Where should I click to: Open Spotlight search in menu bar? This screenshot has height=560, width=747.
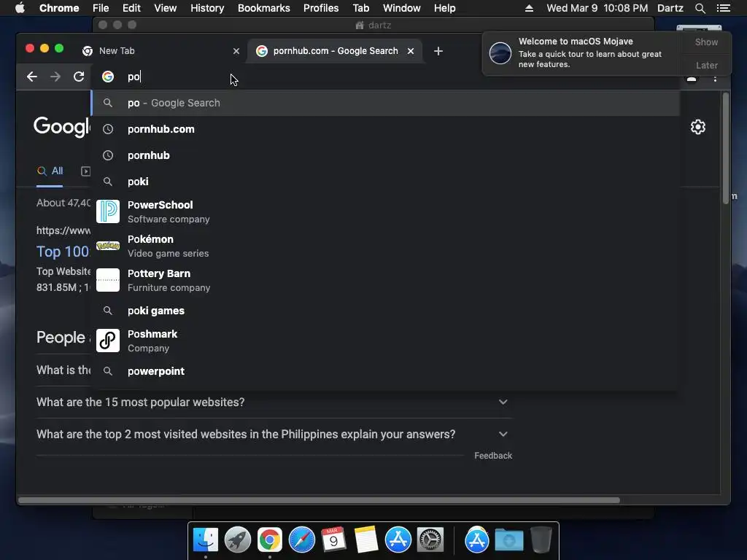tap(700, 8)
